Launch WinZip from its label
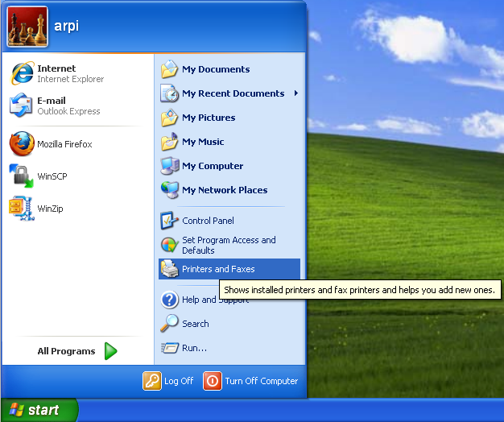The image size is (504, 422). 50,209
